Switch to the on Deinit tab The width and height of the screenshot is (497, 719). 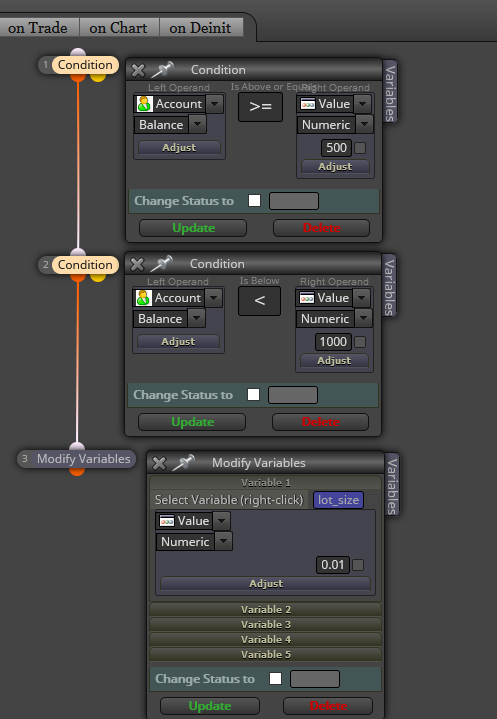pos(200,28)
